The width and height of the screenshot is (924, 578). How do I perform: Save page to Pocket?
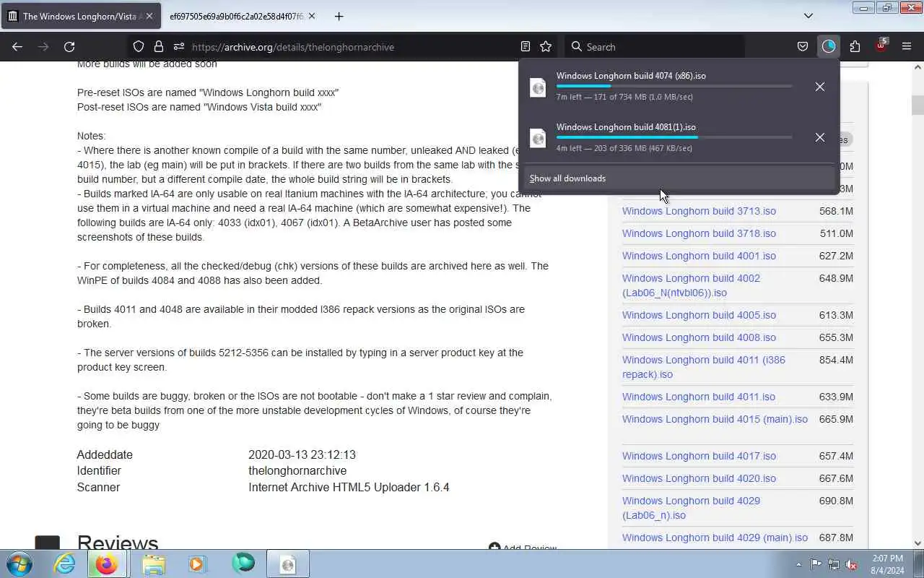tap(803, 46)
